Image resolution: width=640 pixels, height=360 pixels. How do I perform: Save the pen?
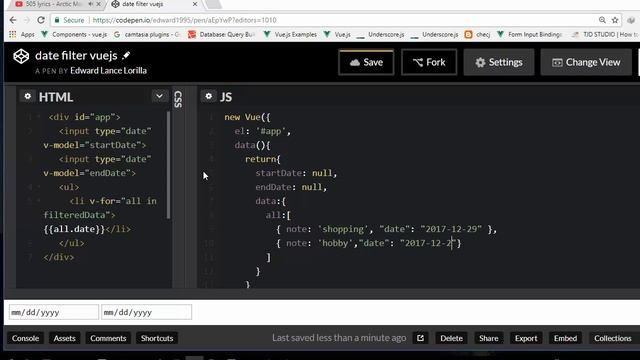pos(366,62)
